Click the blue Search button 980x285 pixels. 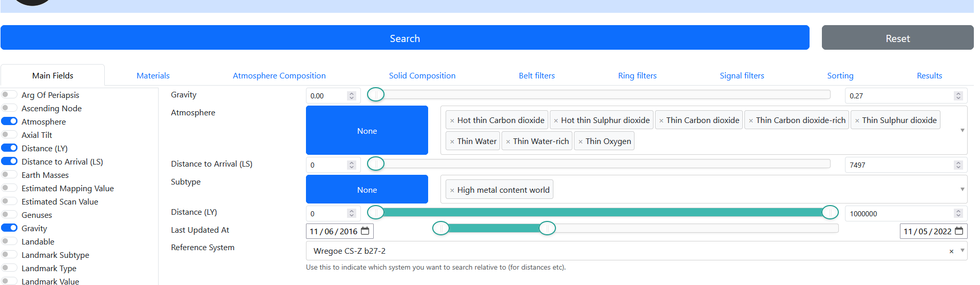tap(405, 38)
